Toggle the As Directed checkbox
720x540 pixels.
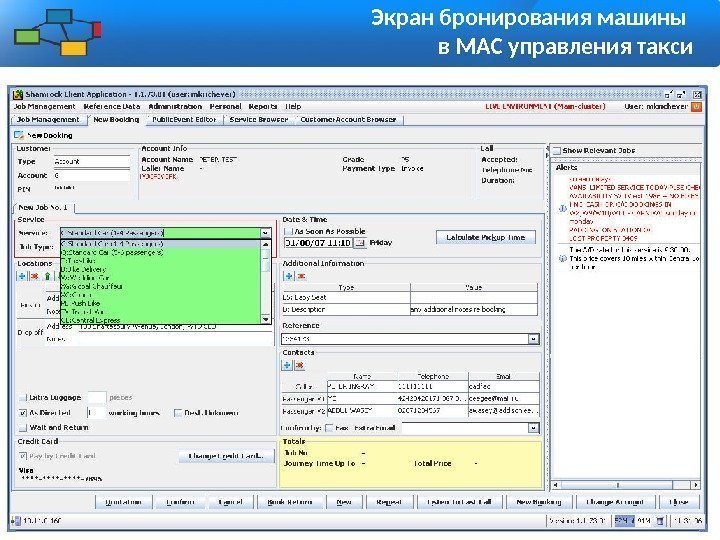tap(22, 413)
